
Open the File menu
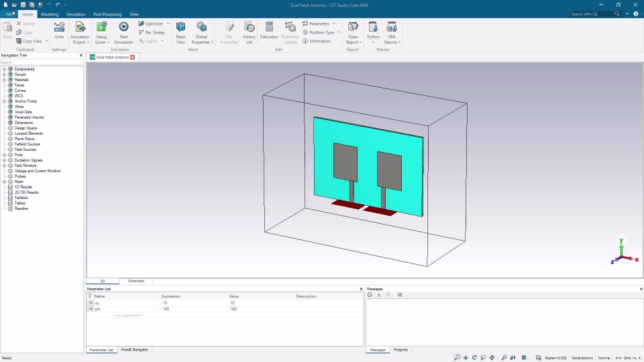coord(9,14)
